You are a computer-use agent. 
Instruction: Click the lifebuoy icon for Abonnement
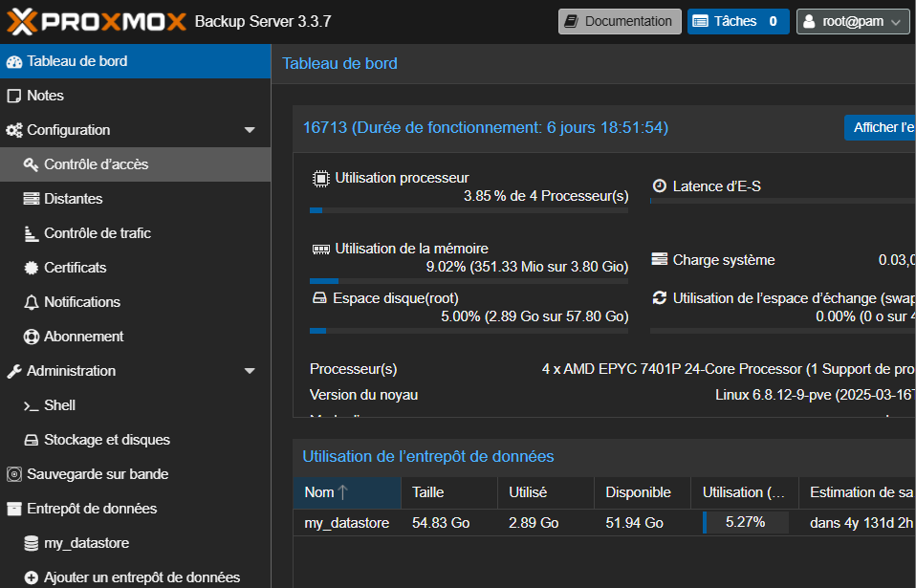pos(31,337)
